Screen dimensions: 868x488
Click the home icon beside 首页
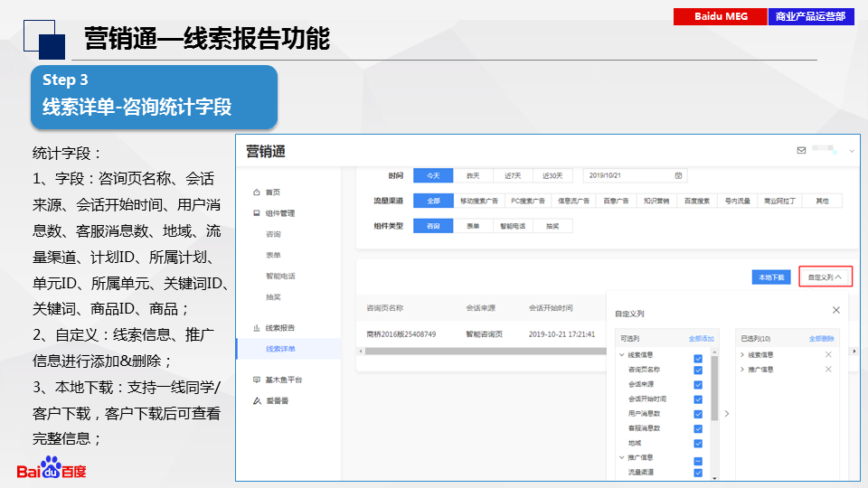pyautogui.click(x=256, y=192)
